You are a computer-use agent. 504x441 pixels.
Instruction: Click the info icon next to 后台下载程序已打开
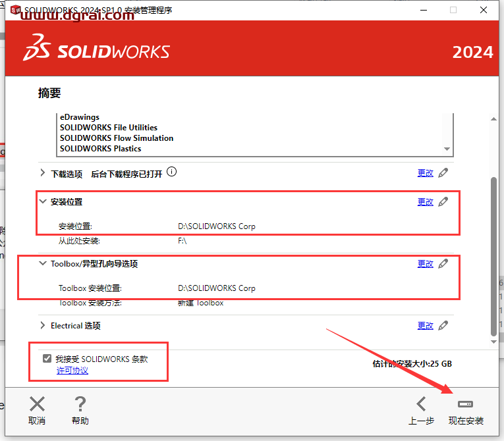click(172, 172)
